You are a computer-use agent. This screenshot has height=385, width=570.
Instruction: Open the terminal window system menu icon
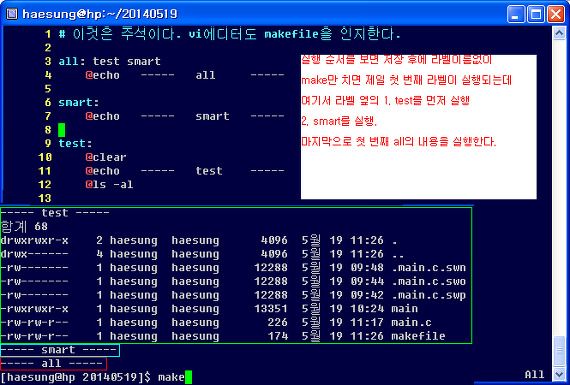point(12,14)
